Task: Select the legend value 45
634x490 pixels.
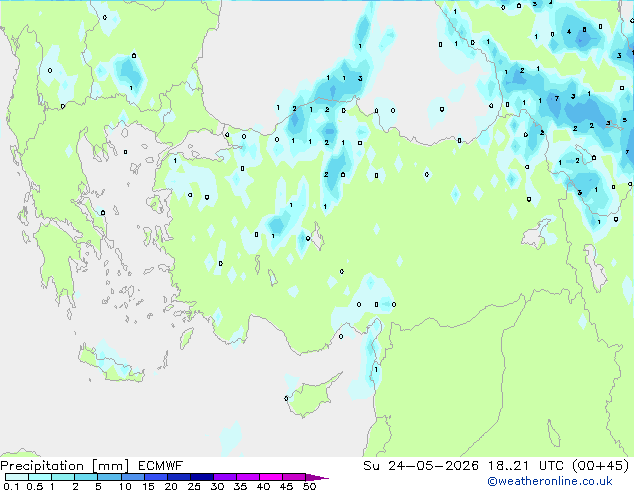Action: (x=287, y=486)
